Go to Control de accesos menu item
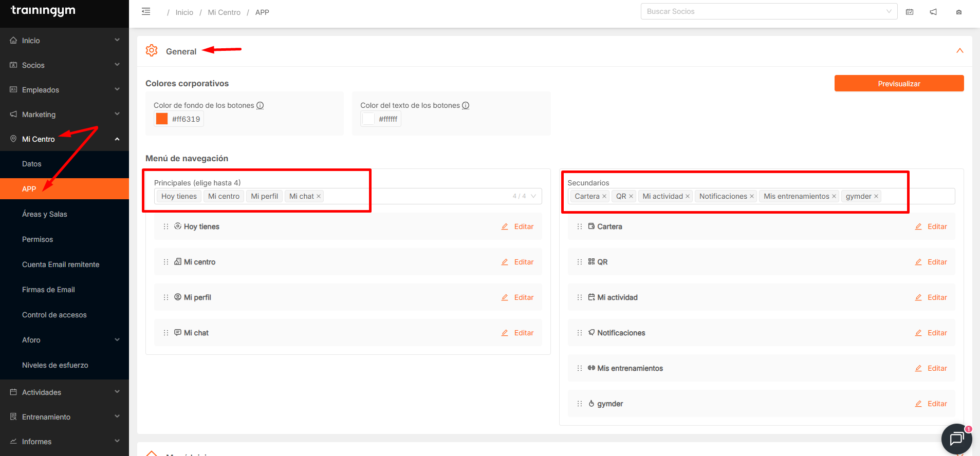The width and height of the screenshot is (980, 456). (x=54, y=315)
